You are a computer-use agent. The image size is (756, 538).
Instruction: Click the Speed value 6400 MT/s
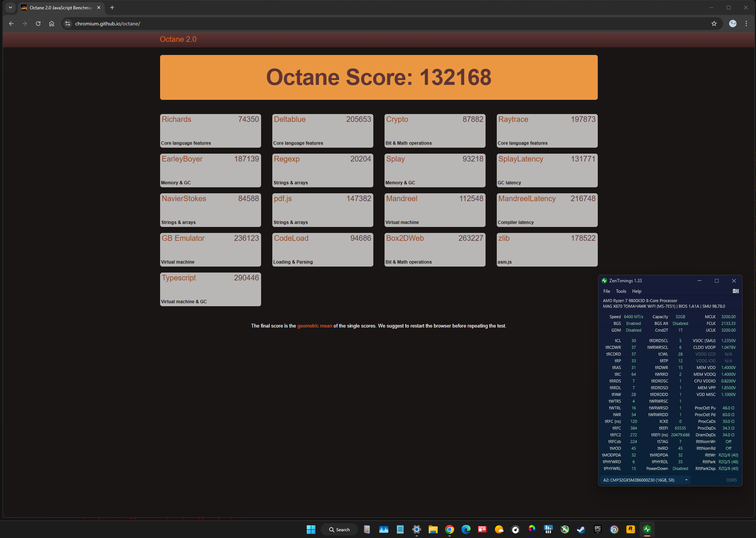(x=633, y=317)
